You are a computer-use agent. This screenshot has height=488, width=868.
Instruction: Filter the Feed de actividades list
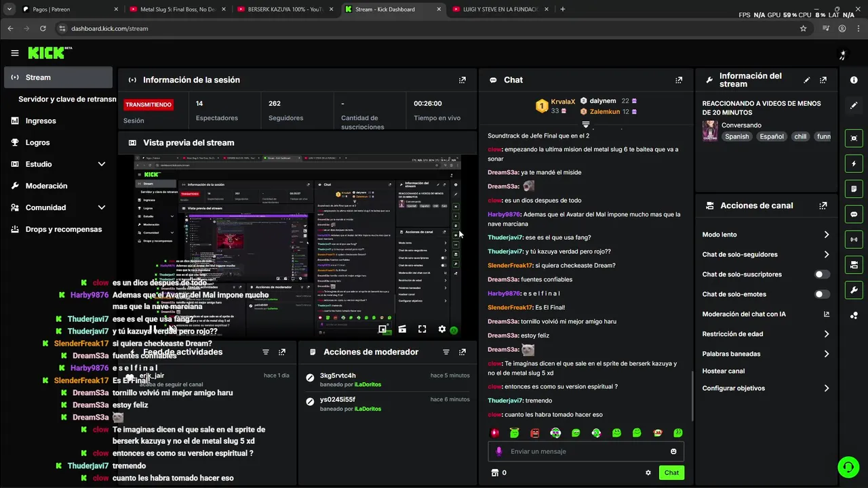click(x=266, y=352)
